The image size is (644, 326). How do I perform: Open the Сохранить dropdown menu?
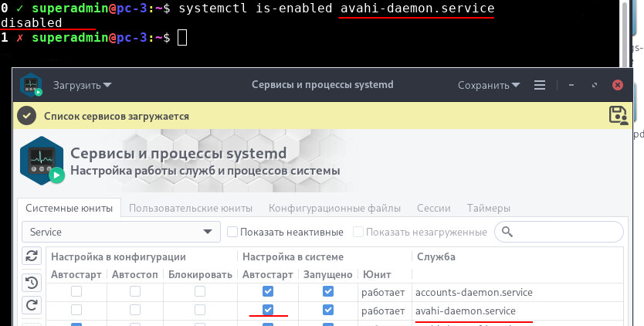point(489,86)
